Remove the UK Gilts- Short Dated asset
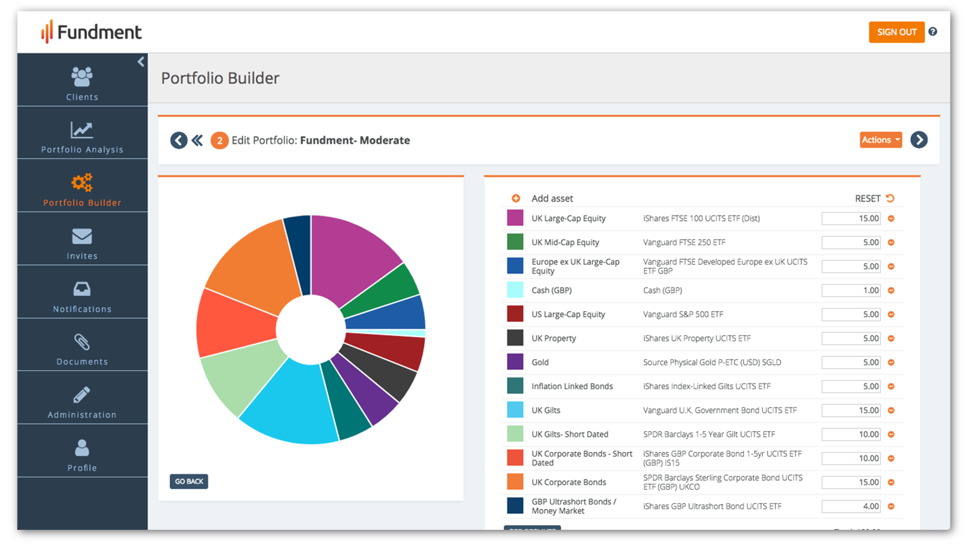The height and width of the screenshot is (553, 980). pos(891,434)
